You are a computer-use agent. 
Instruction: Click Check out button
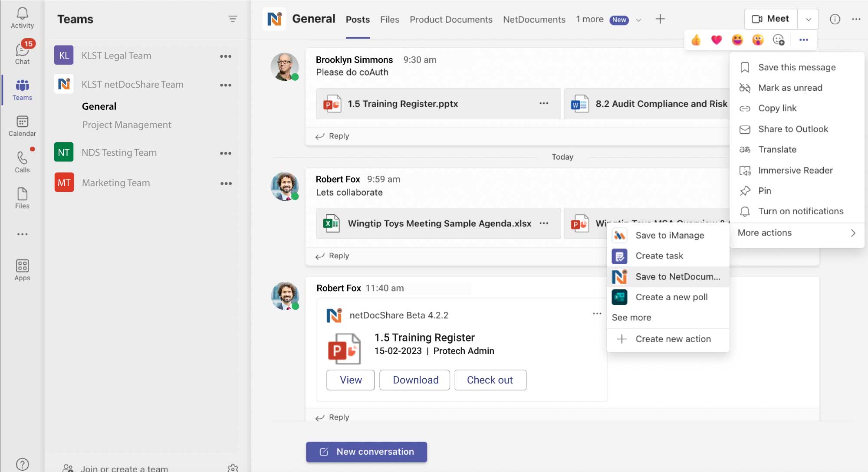pos(490,380)
